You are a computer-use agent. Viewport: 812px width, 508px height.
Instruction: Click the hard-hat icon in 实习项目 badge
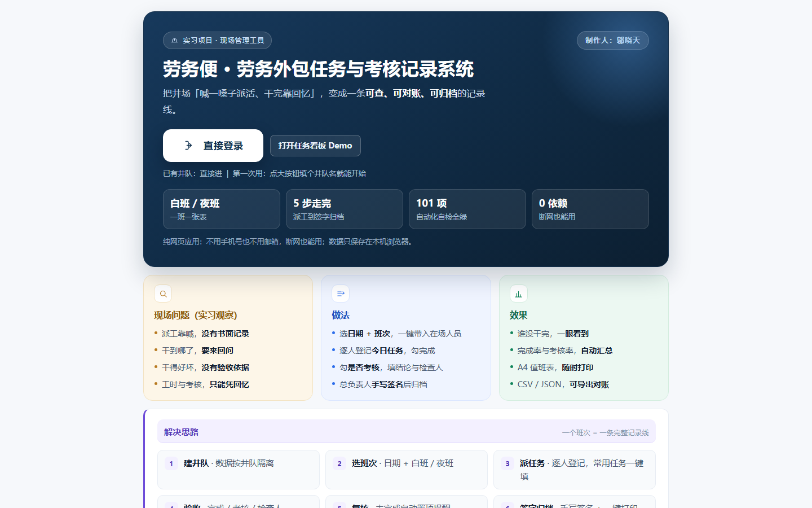coord(174,41)
